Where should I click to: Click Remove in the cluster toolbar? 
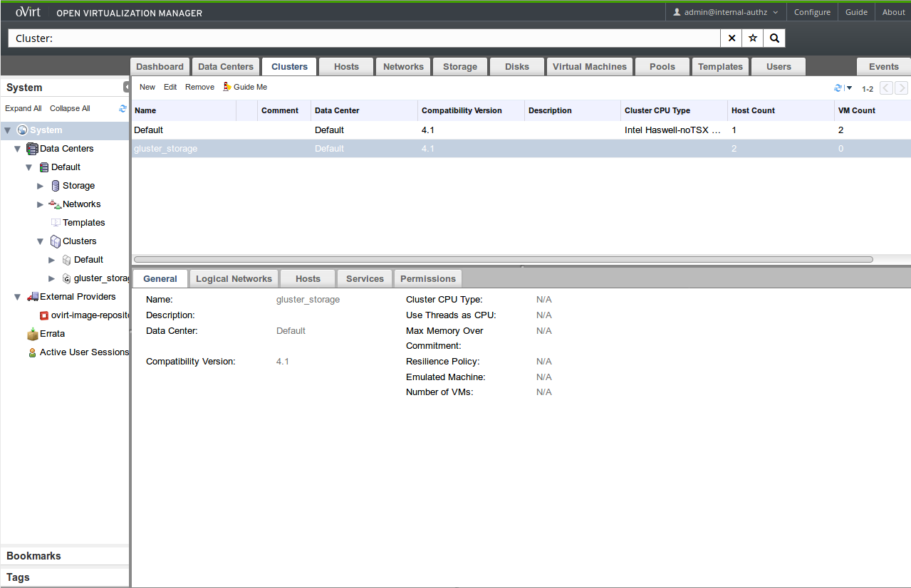199,87
